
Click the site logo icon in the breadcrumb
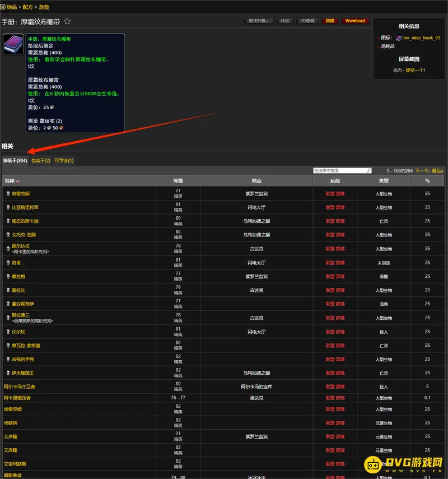(3, 7)
